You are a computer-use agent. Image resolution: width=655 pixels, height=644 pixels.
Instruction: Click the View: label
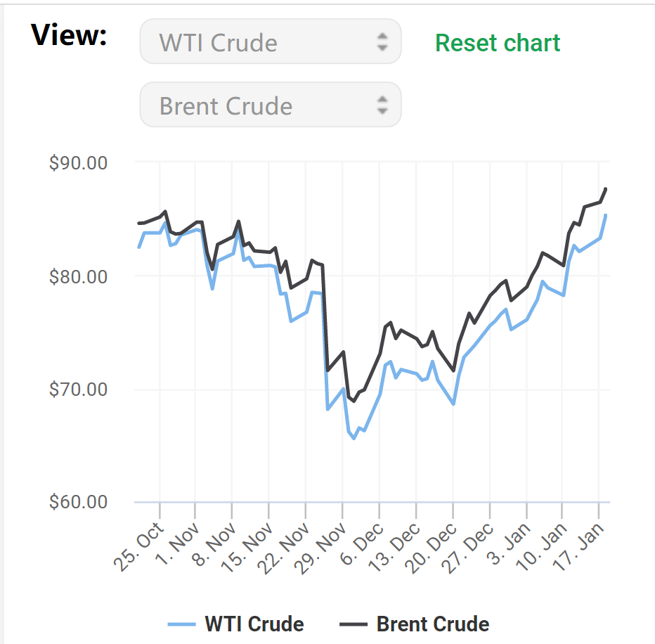point(69,35)
